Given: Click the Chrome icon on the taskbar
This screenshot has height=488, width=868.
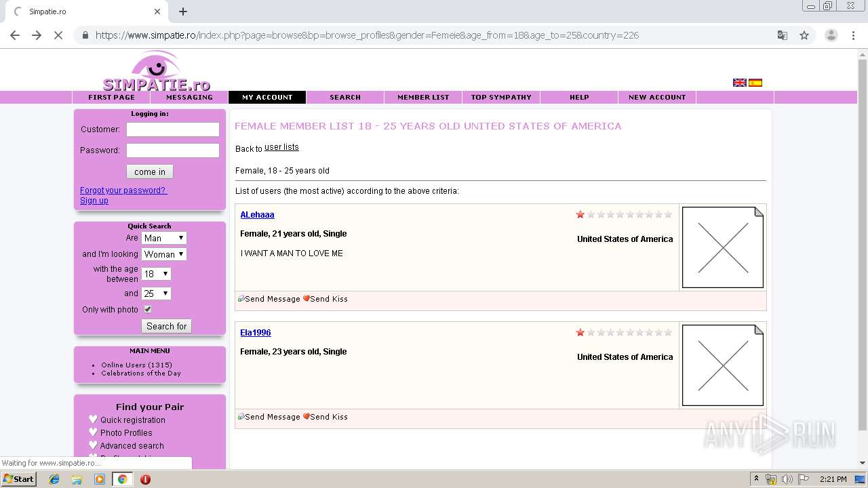Looking at the screenshot, I should coord(122,479).
